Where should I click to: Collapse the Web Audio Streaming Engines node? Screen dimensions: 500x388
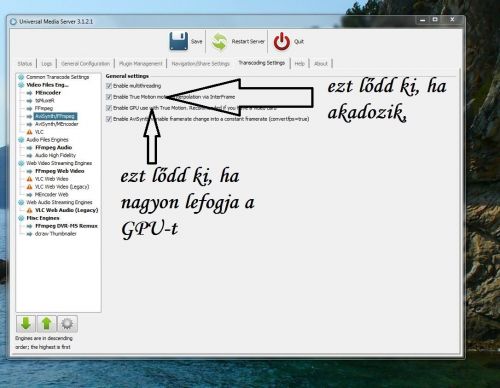(21, 202)
